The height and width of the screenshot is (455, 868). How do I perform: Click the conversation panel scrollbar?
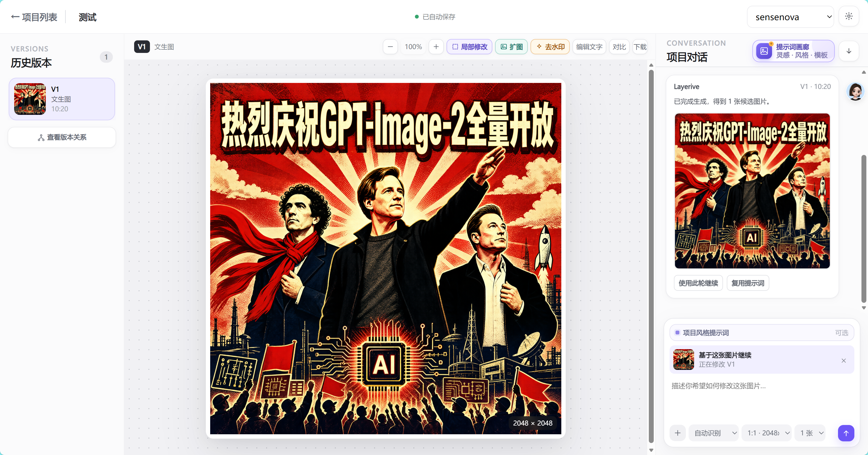coord(864,229)
